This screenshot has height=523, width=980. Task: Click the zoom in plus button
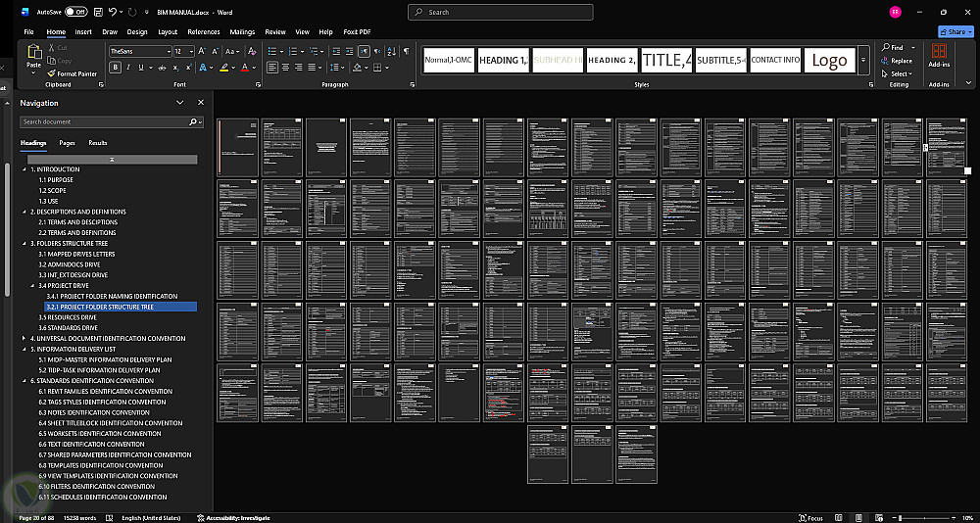coord(955,518)
